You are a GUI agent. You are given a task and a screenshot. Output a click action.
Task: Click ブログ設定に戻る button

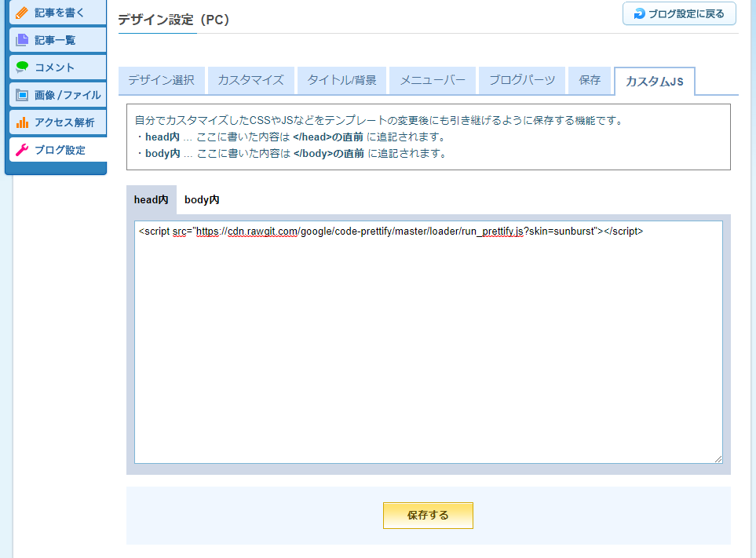click(x=679, y=14)
